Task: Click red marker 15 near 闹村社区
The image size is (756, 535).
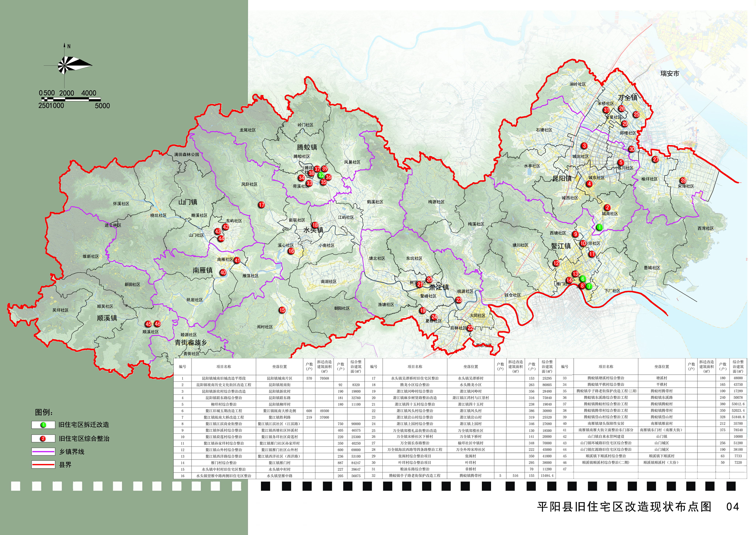Action: (x=282, y=310)
